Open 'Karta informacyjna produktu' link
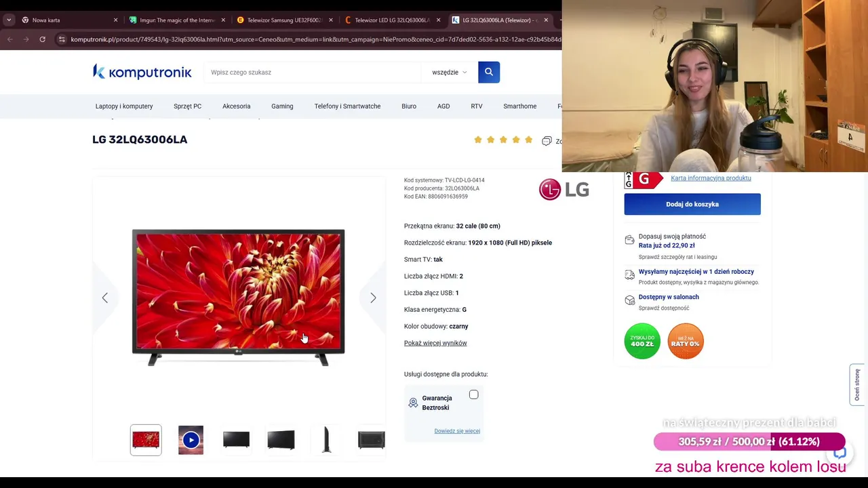The height and width of the screenshot is (488, 868). (x=711, y=178)
